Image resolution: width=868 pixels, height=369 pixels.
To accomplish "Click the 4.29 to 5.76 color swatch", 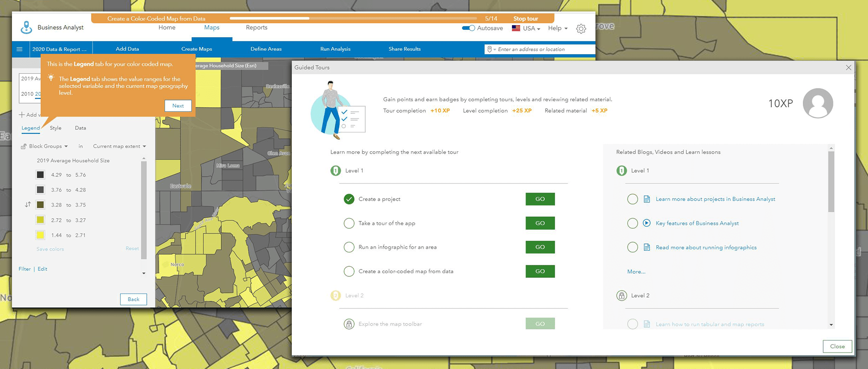I will click(x=40, y=175).
